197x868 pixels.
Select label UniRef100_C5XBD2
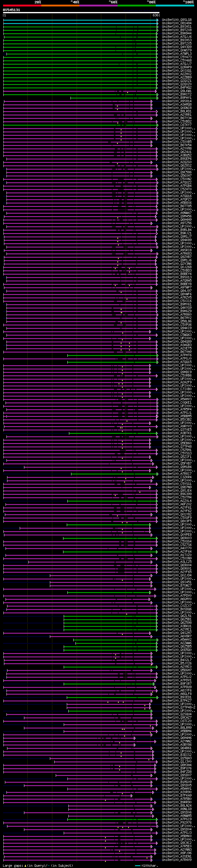pos(177,122)
